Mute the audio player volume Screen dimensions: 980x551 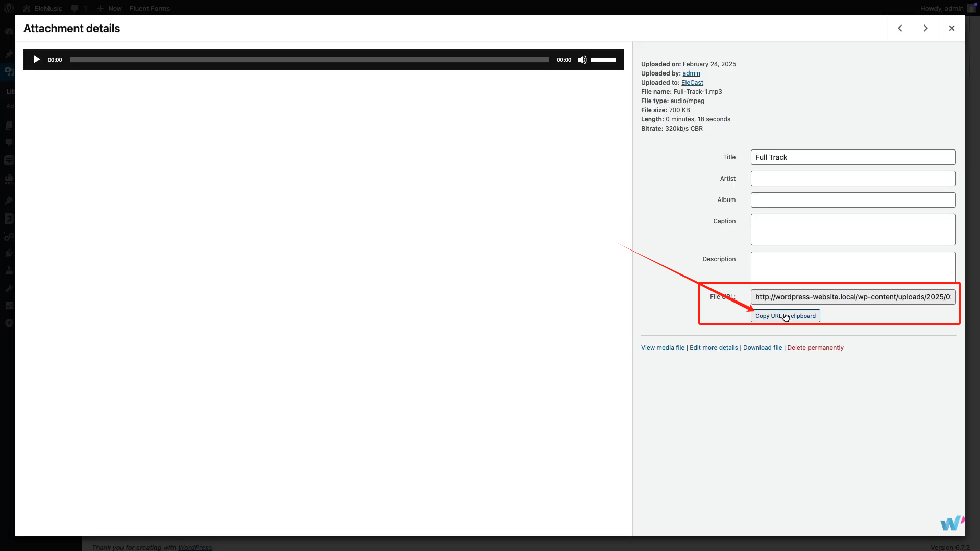point(582,60)
